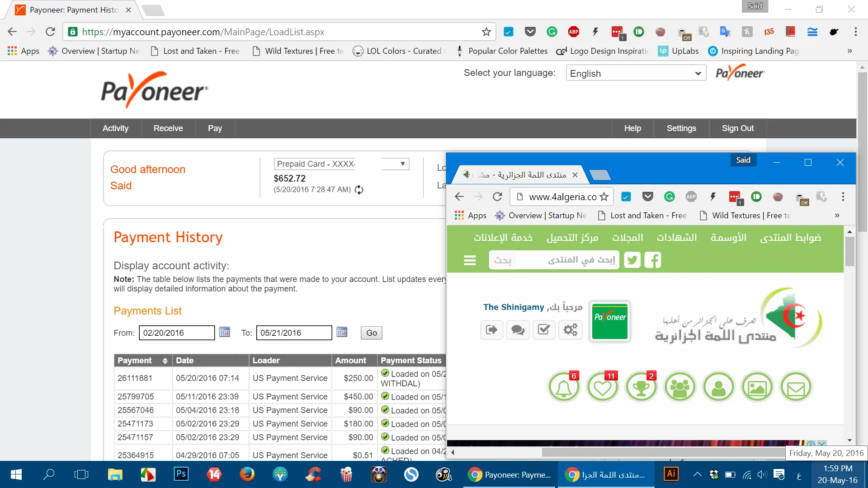Click the balance refresh icon
Image resolution: width=868 pixels, height=488 pixels.
(359, 190)
